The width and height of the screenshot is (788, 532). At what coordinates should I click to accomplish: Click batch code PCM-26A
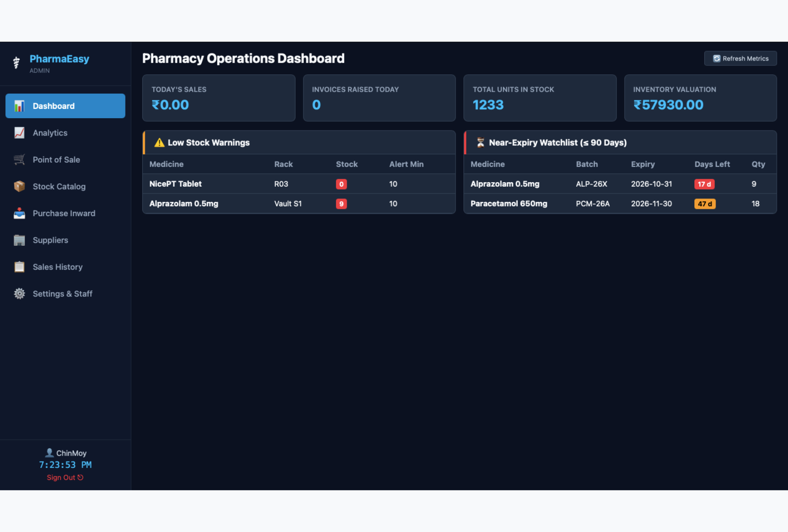click(x=592, y=203)
